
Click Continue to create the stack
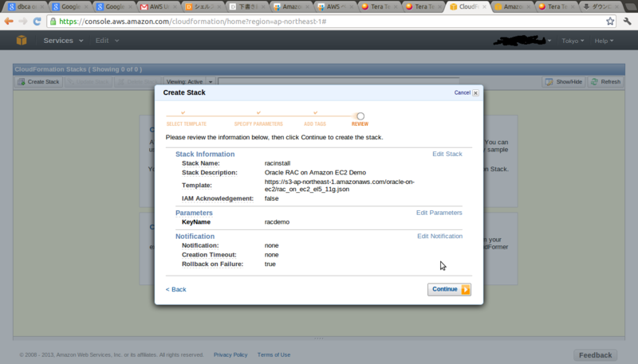449,289
